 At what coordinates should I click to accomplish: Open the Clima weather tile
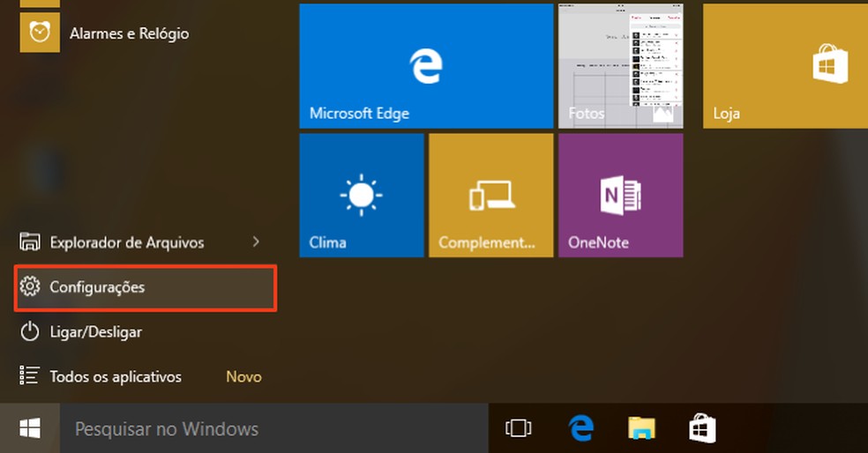[362, 196]
